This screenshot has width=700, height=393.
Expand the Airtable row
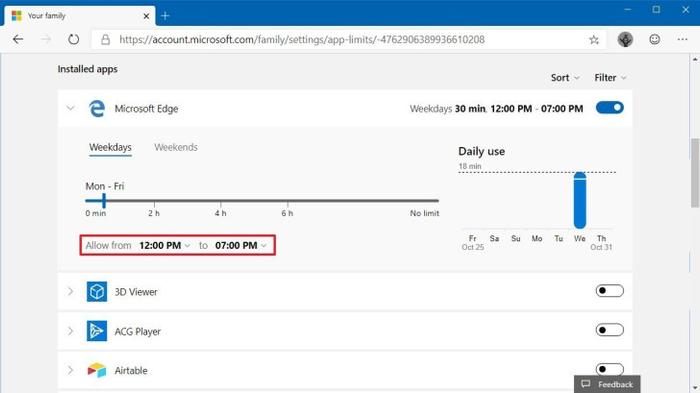tap(71, 370)
